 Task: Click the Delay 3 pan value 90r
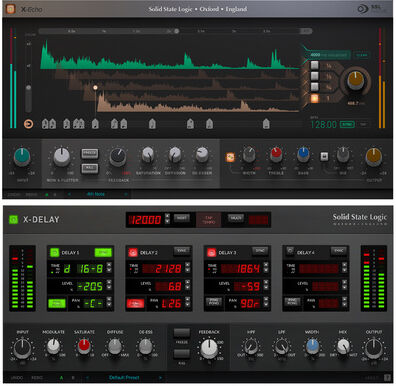click(250, 303)
